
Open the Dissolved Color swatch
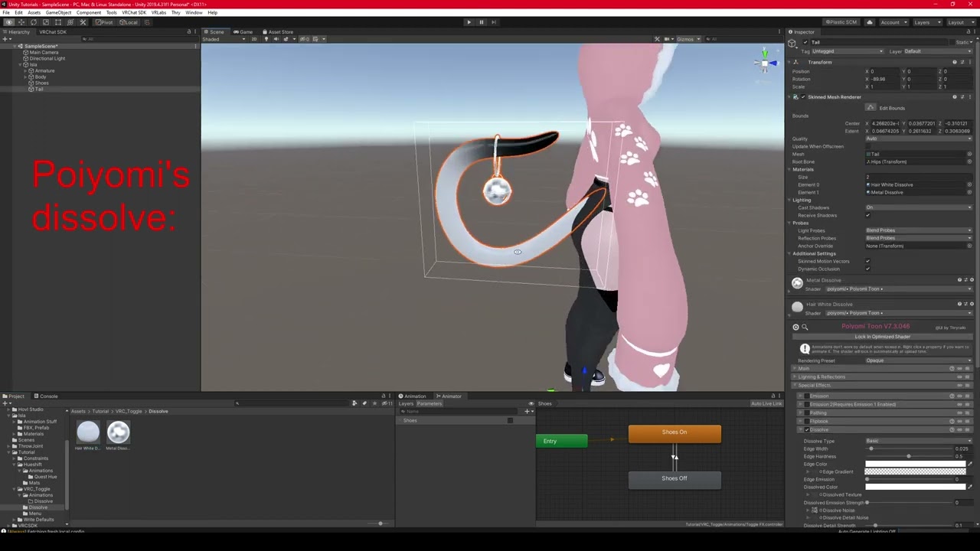click(915, 487)
